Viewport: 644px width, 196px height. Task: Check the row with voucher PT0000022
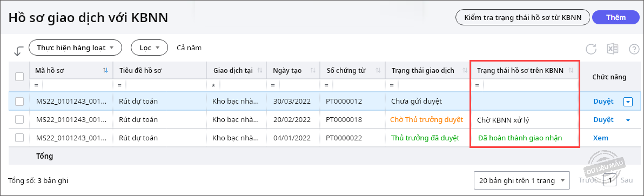point(19,138)
